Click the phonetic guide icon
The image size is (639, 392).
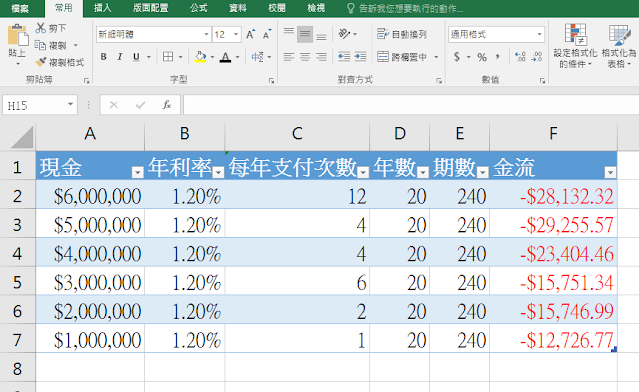[x=257, y=57]
